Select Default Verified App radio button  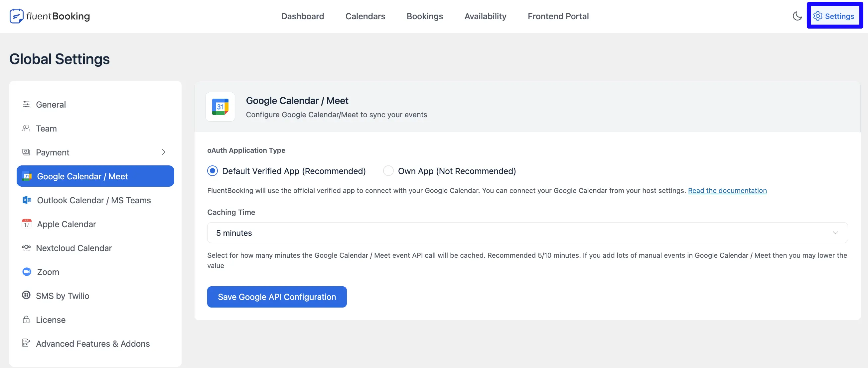[x=212, y=171]
